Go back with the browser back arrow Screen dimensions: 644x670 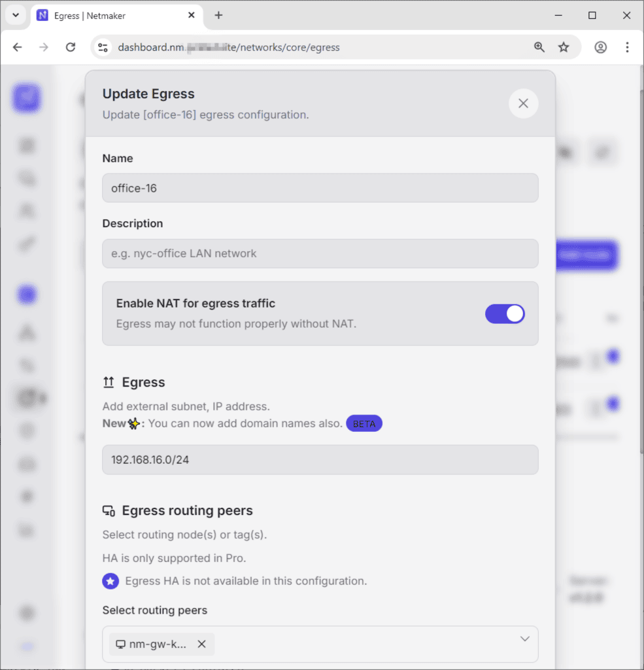[x=18, y=47]
